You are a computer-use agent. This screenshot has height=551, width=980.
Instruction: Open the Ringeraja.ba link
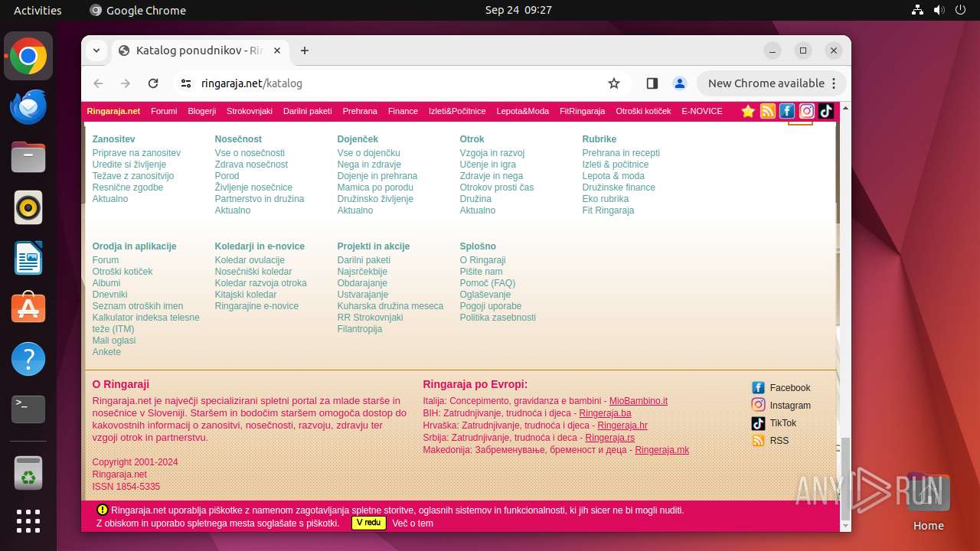605,413
